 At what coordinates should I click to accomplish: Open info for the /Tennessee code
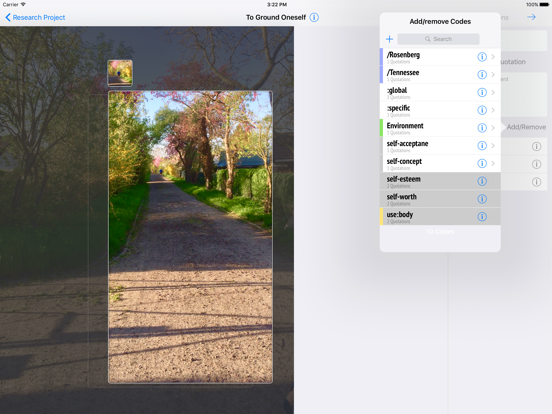[482, 75]
